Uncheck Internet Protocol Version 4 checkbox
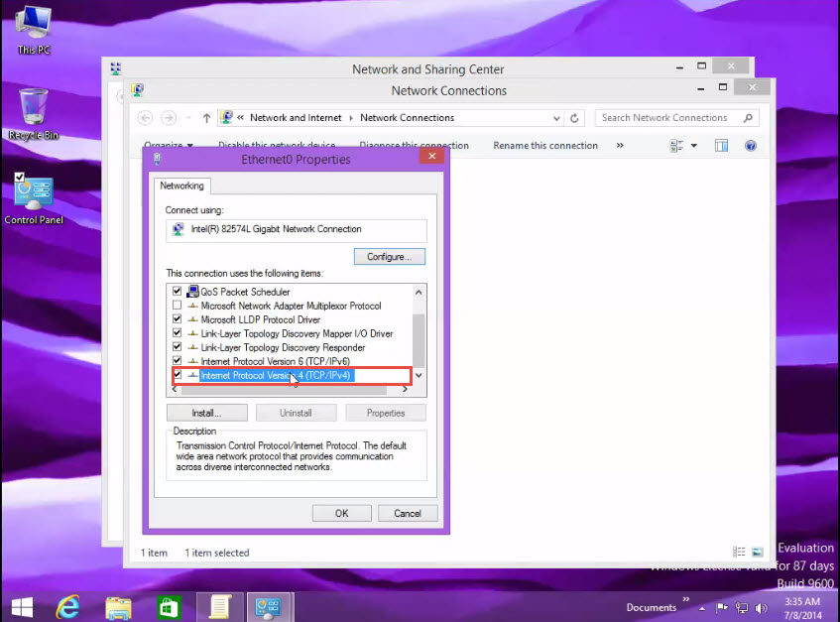Screen dimensions: 840x622 [x=178, y=374]
